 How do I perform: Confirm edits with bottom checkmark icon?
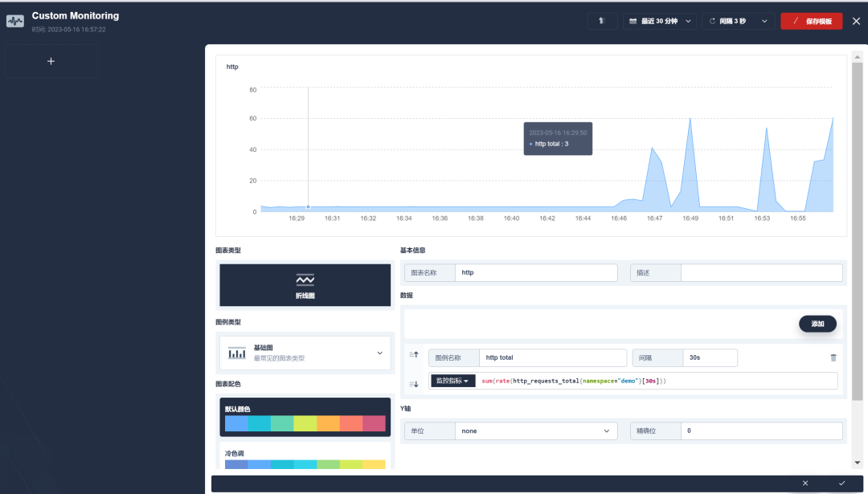[x=842, y=483]
